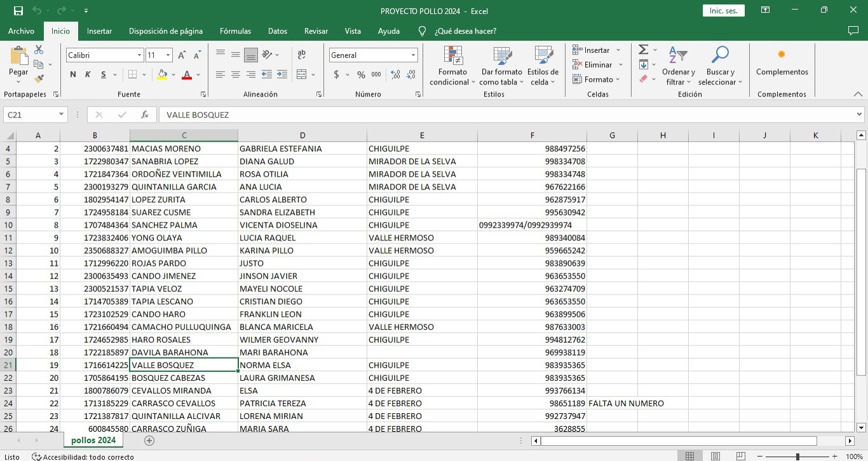Click the Inic. ses. sign-in button

[723, 11]
